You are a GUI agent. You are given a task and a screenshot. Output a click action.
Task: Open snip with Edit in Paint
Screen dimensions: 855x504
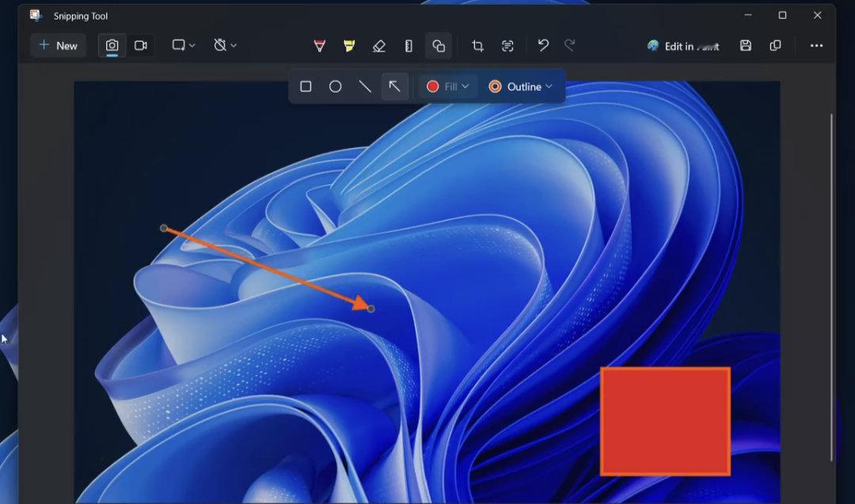682,47
